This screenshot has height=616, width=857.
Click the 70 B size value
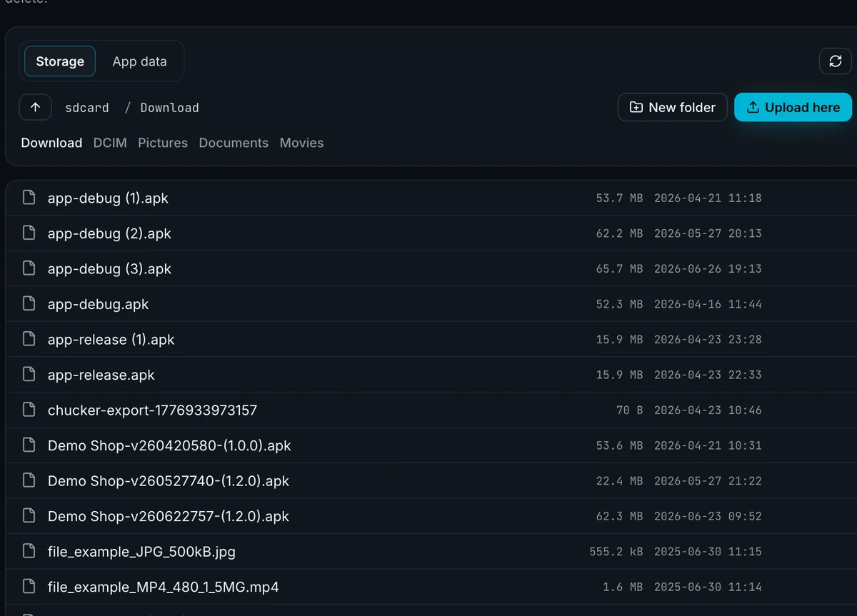coord(629,410)
